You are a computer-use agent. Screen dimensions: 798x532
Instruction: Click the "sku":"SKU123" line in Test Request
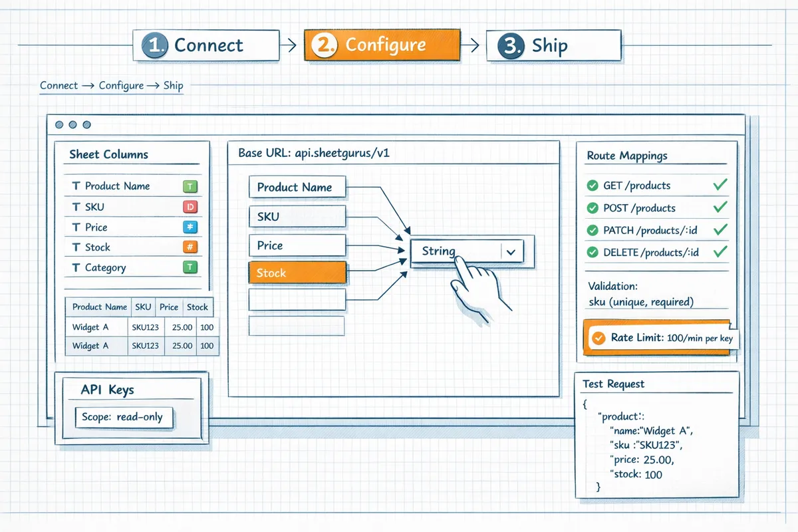click(645, 445)
